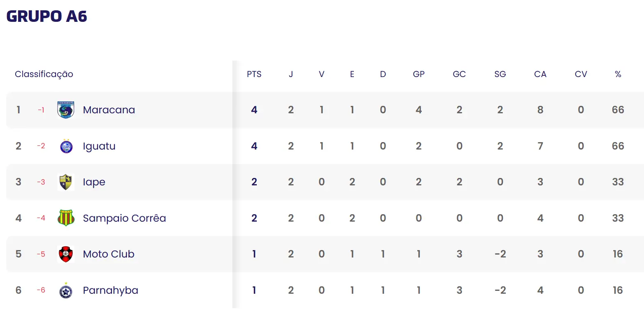The width and height of the screenshot is (644, 309).
Task: Select the Parnahyba team name
Action: (110, 290)
